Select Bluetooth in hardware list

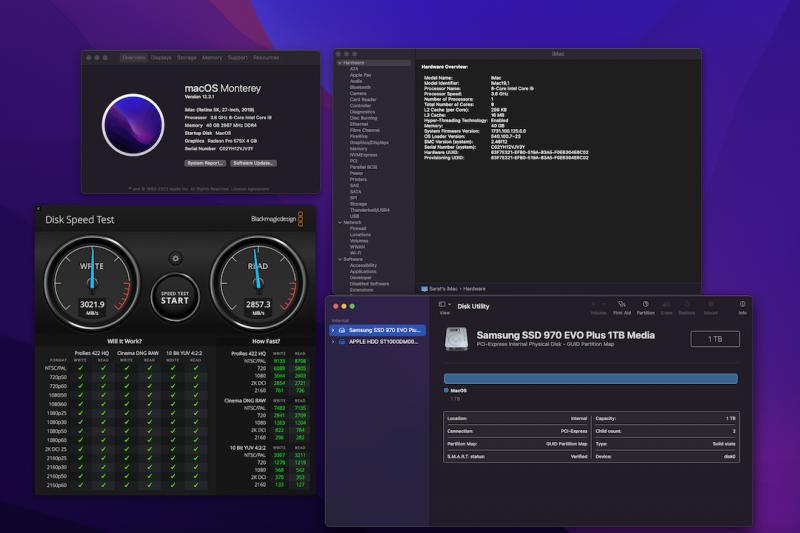tap(360, 87)
